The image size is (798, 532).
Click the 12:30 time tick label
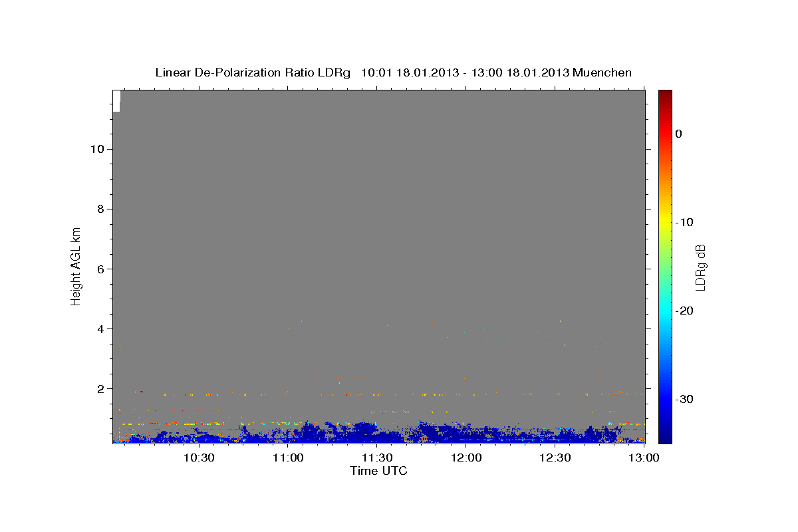click(x=555, y=458)
